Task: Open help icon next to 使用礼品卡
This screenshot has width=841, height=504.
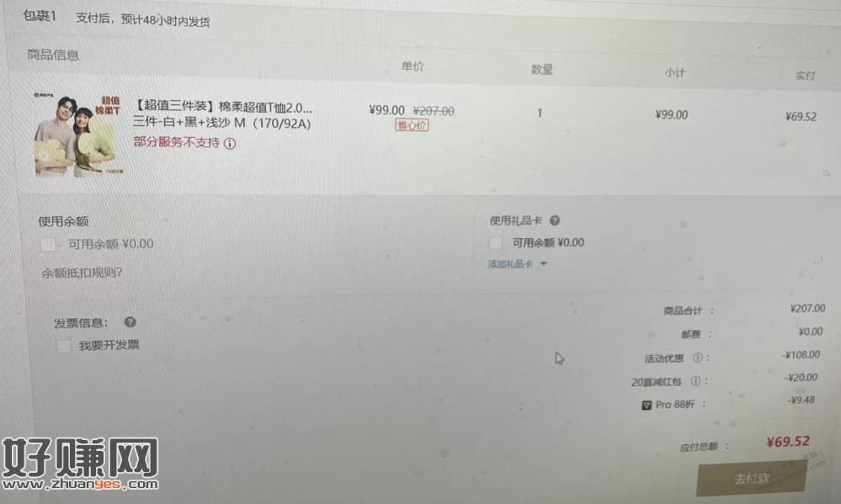Action: (x=555, y=220)
